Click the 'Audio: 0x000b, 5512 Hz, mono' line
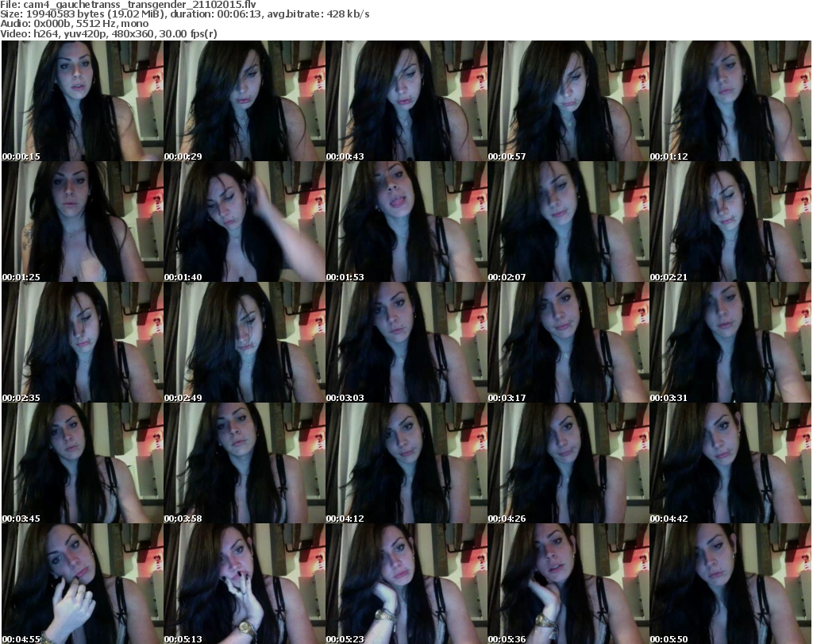Image resolution: width=813 pixels, height=644 pixels. coord(74,24)
